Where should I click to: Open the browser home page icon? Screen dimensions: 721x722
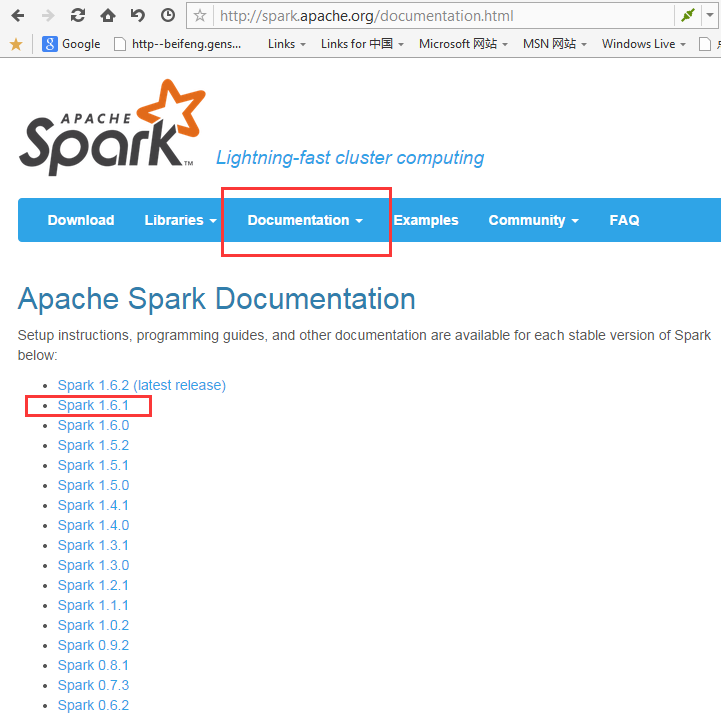pyautogui.click(x=108, y=16)
